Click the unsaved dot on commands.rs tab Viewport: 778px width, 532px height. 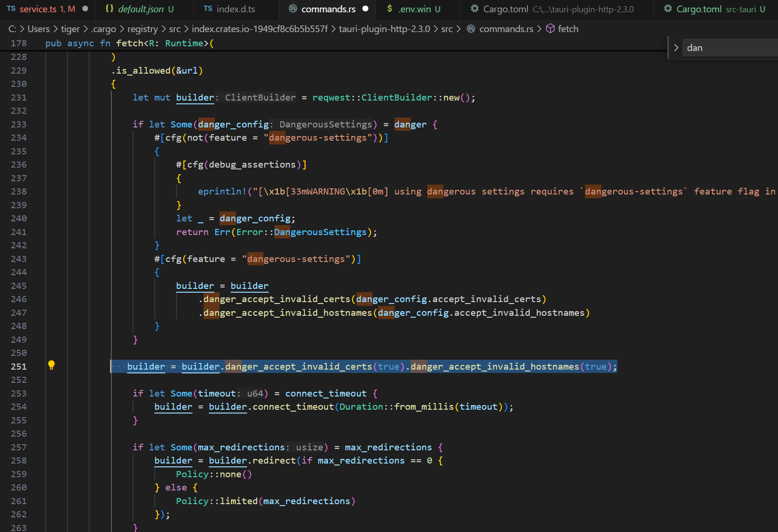pos(365,9)
